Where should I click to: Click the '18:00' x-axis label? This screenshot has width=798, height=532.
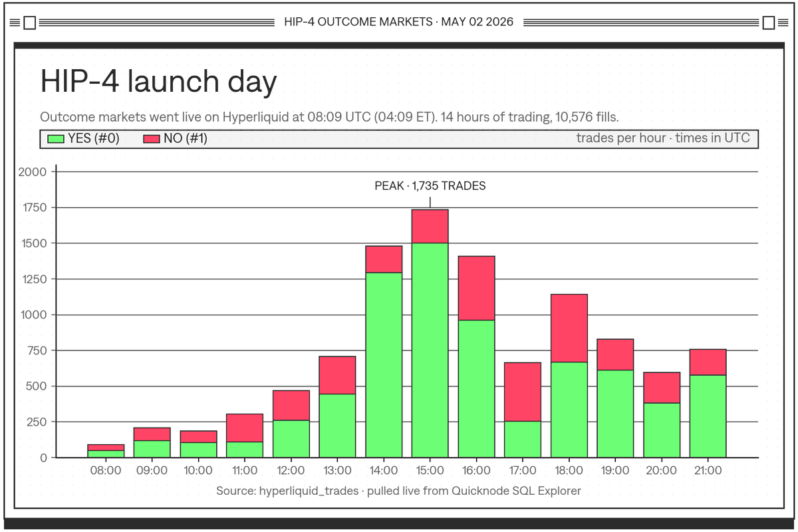point(569,470)
